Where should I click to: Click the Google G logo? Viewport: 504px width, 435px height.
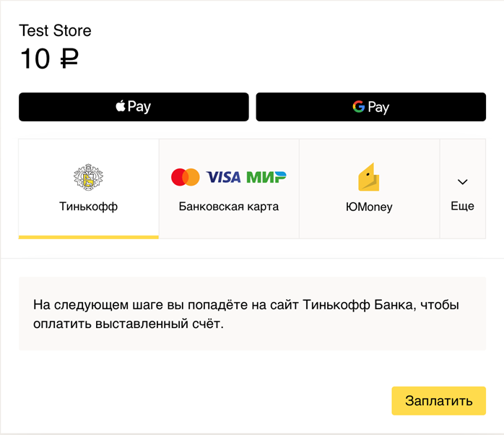coord(358,107)
